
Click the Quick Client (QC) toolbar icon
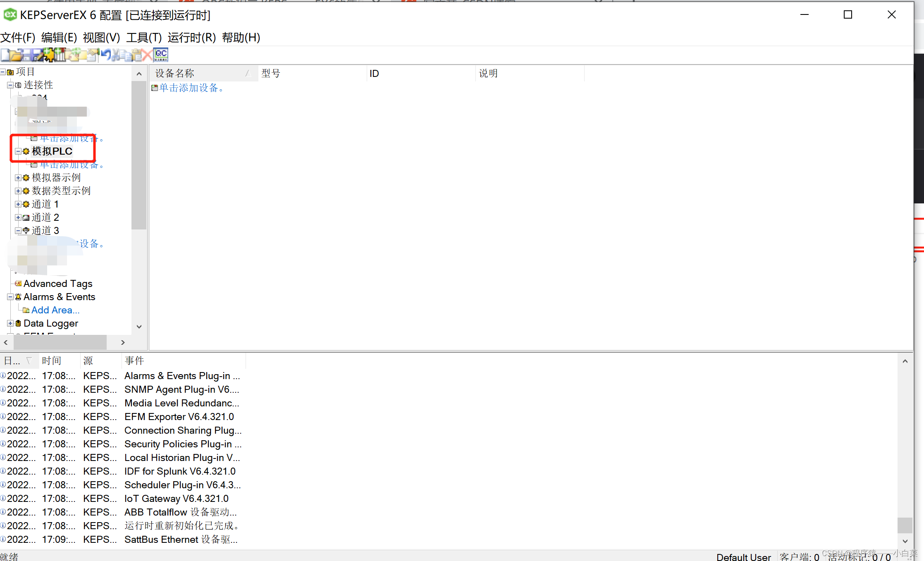pos(162,54)
